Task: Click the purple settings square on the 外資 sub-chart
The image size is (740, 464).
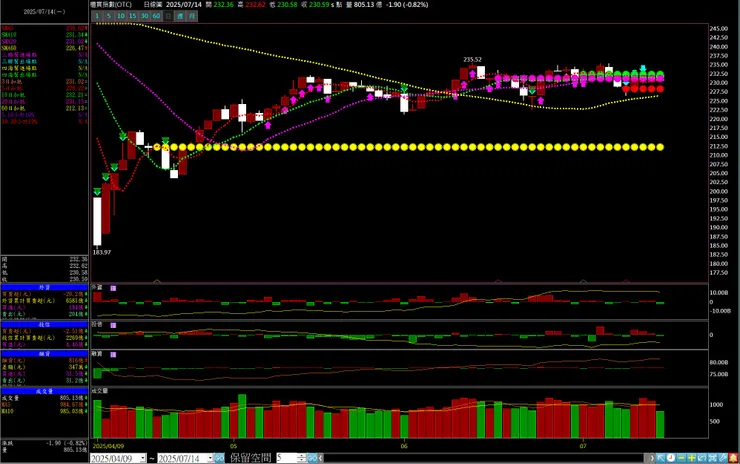Action: [113, 288]
